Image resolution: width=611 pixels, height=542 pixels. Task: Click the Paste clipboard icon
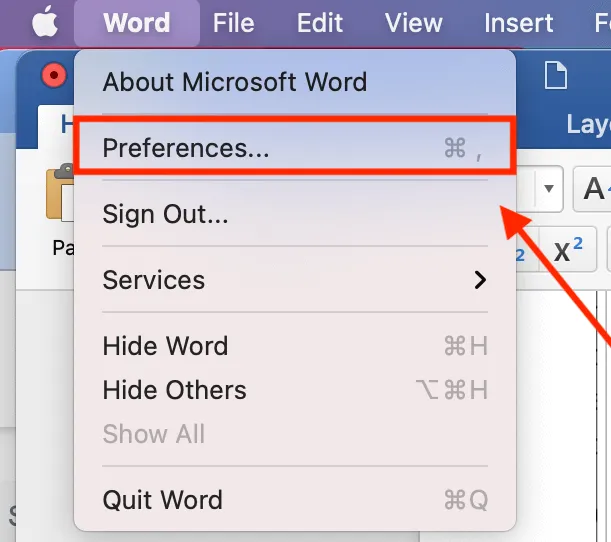(60, 193)
